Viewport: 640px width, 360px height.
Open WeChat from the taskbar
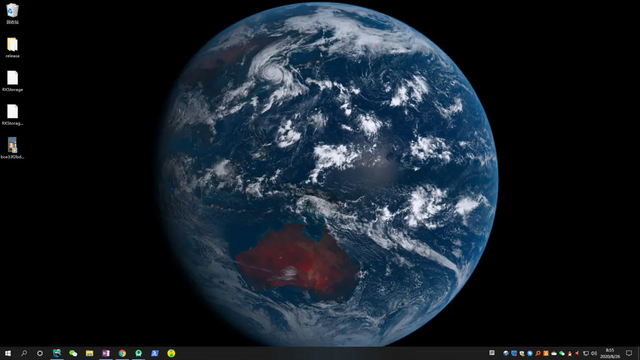pos(73,353)
